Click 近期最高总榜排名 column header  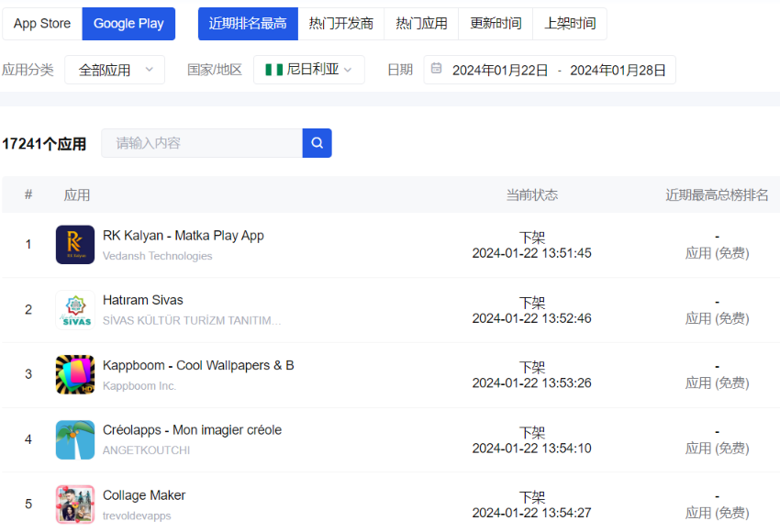click(x=717, y=194)
